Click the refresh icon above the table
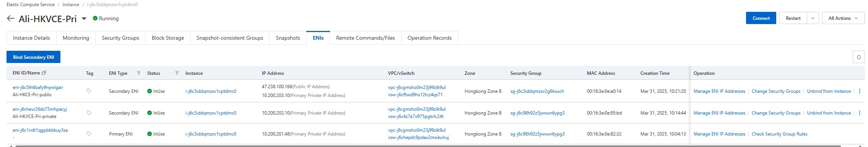 coord(858,57)
